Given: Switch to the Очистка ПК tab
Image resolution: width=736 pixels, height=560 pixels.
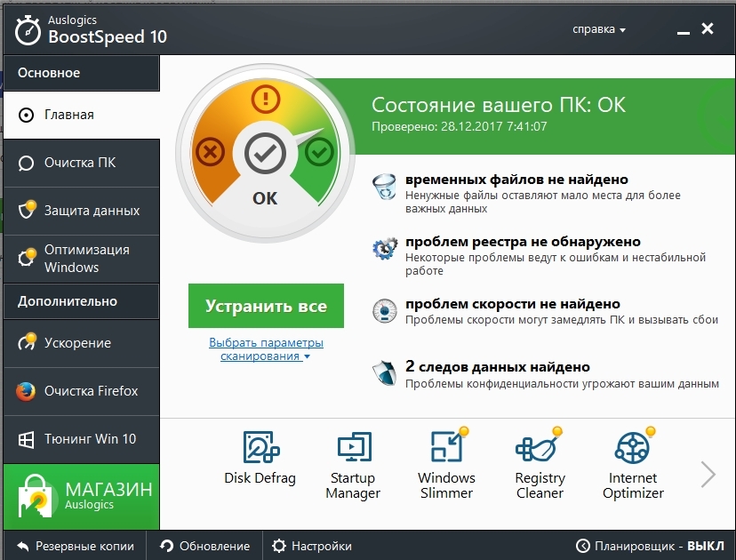Looking at the screenshot, I should click(80, 163).
